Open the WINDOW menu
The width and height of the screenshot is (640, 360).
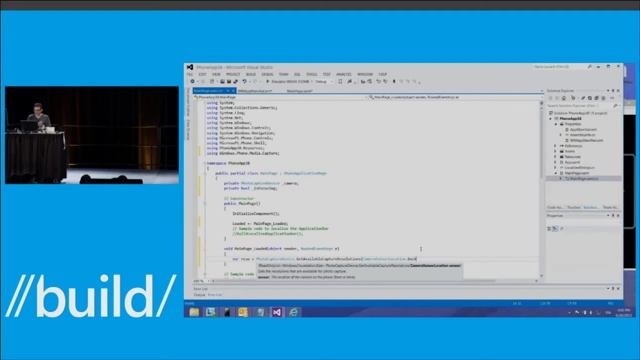pyautogui.click(x=365, y=74)
